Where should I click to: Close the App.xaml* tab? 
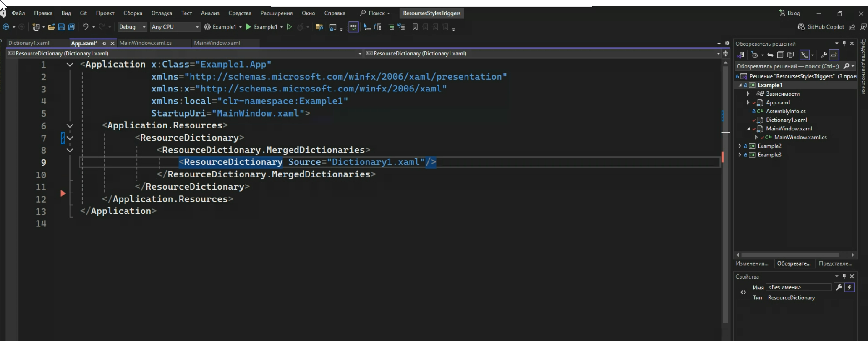pyautogui.click(x=112, y=43)
